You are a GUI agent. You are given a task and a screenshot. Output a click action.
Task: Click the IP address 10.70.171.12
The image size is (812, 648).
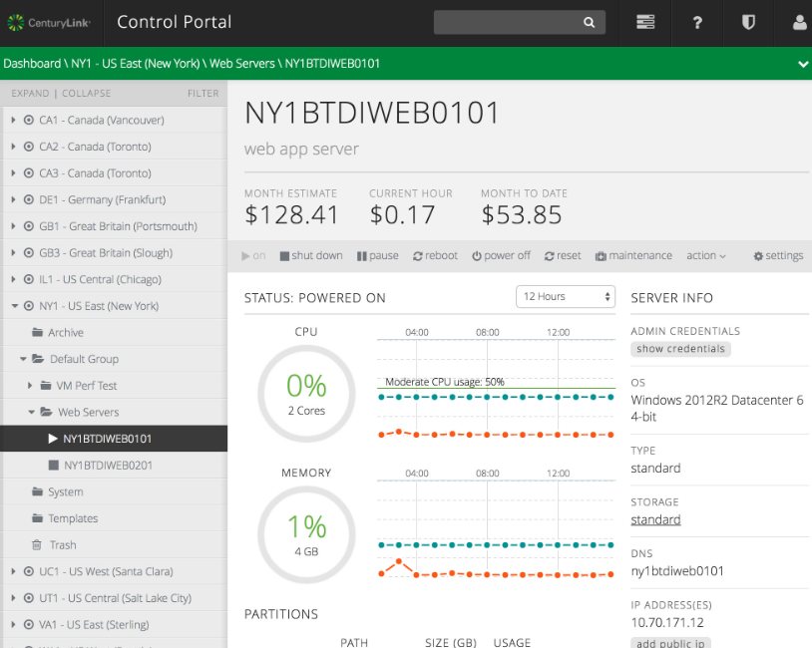tap(667, 622)
